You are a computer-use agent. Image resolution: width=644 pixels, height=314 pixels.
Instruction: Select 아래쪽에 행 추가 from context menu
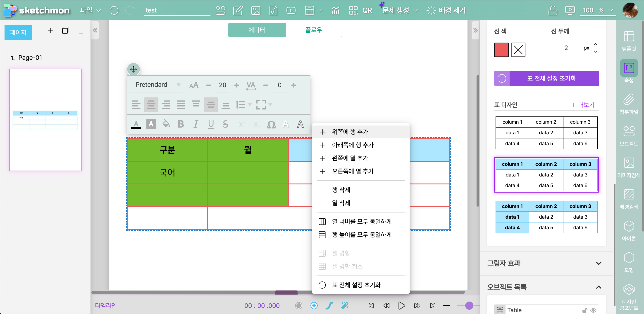click(352, 145)
